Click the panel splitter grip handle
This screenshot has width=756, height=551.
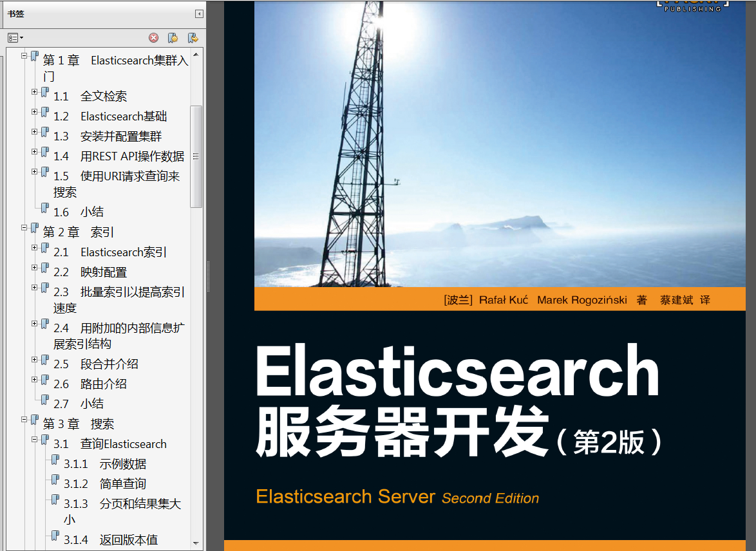[x=208, y=277]
